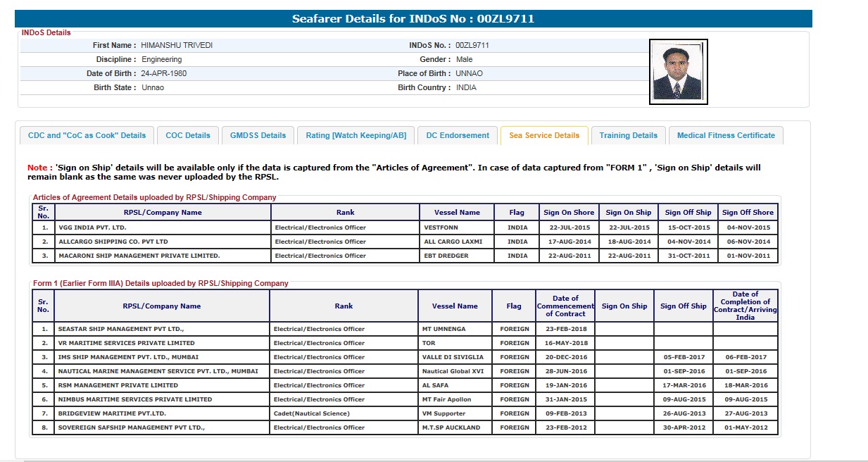The width and height of the screenshot is (868, 462).
Task: Select the Rating [Watch Keeping/AB] tab
Action: click(x=356, y=135)
